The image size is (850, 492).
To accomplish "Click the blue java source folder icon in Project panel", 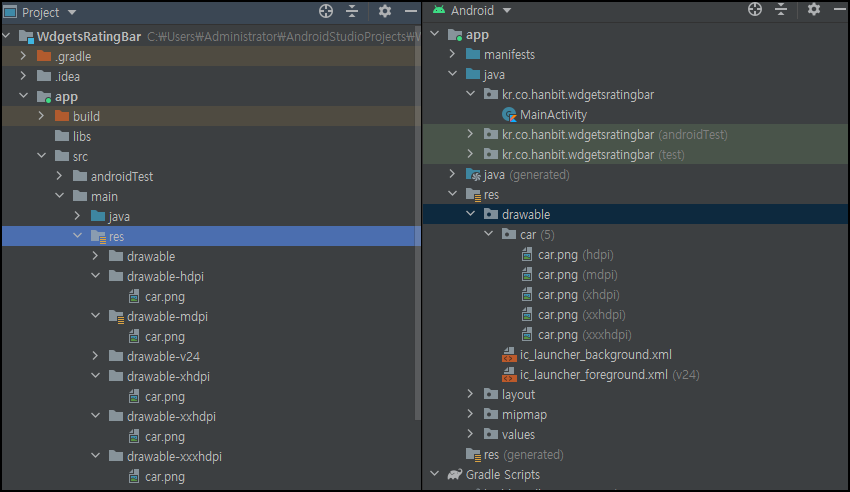I will click(98, 216).
